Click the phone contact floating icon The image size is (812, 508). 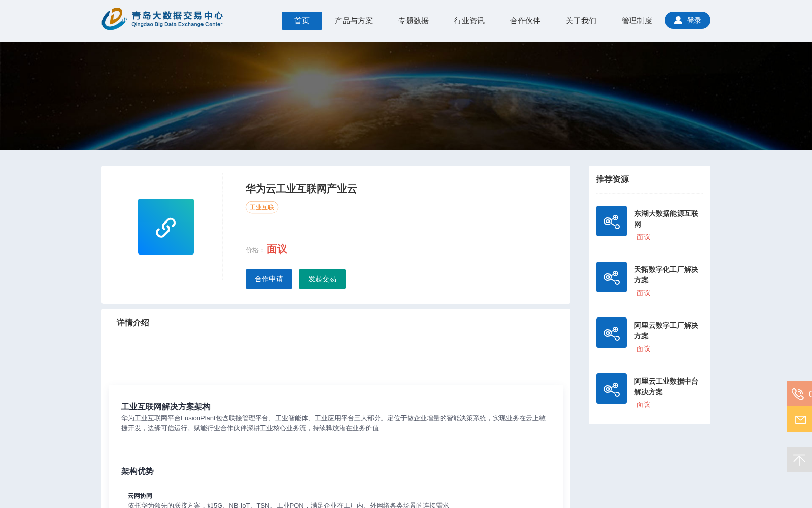coord(799,394)
